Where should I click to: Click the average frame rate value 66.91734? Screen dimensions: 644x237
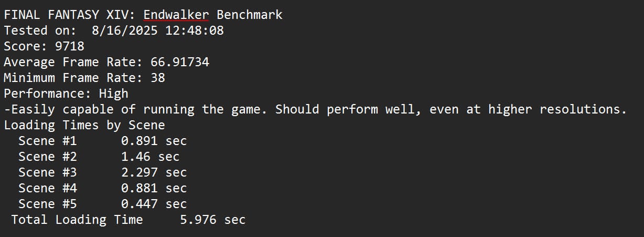[x=179, y=62]
